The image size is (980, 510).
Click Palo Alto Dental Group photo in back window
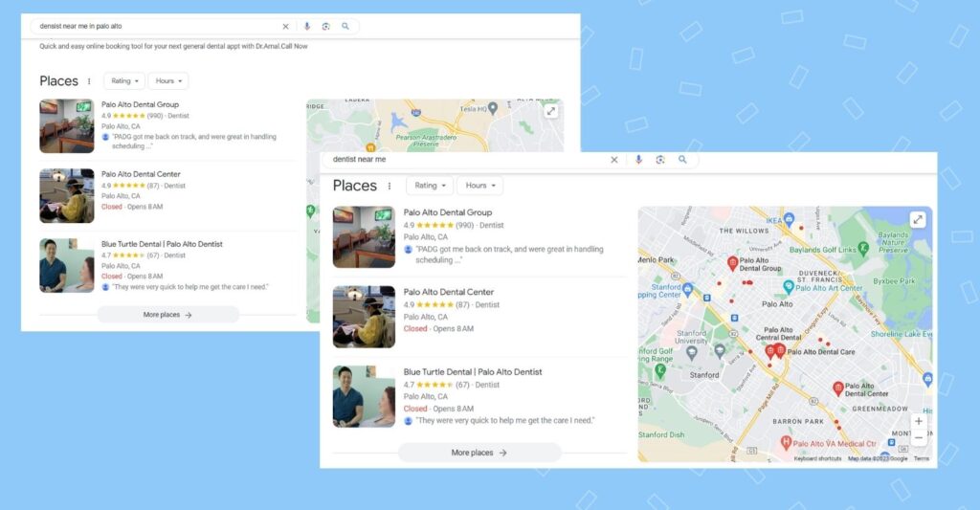[67, 125]
